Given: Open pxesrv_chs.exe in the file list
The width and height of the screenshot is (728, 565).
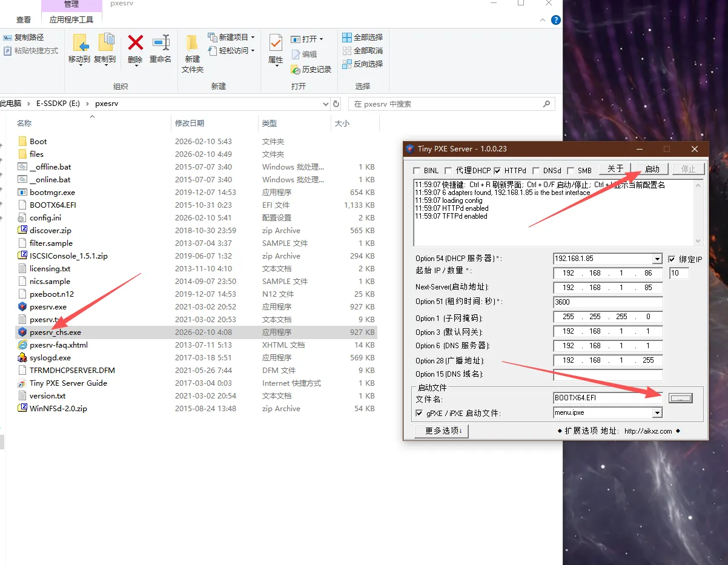Looking at the screenshot, I should click(55, 332).
